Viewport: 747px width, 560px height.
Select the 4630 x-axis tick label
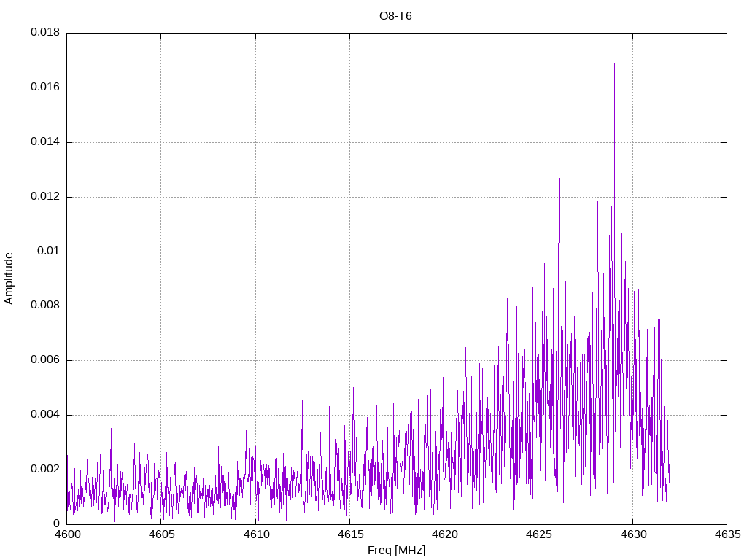pyautogui.click(x=632, y=534)
